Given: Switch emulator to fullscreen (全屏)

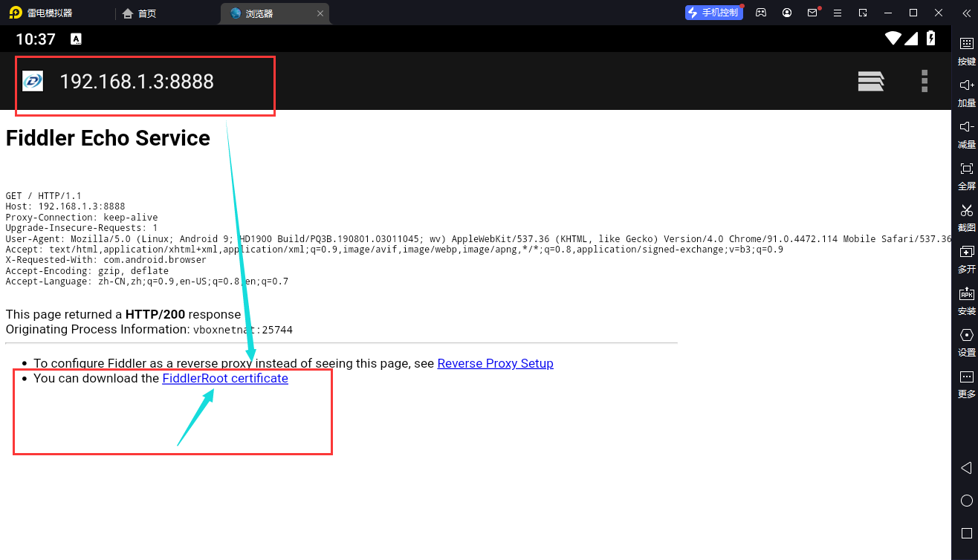Looking at the screenshot, I should pos(966,175).
